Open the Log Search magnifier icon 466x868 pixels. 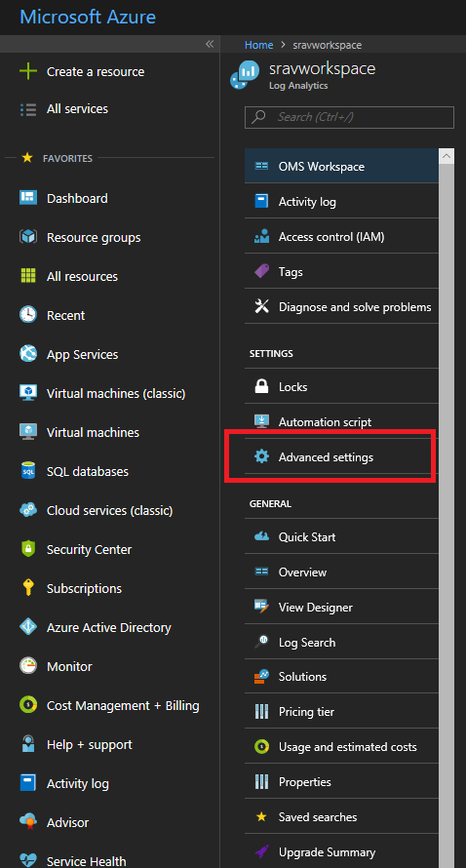pos(261,642)
